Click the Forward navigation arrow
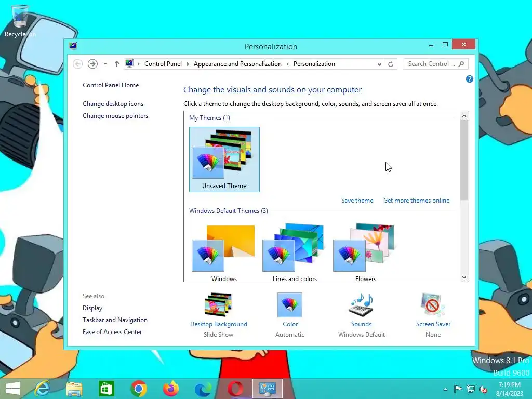The width and height of the screenshot is (532, 399). tap(92, 64)
